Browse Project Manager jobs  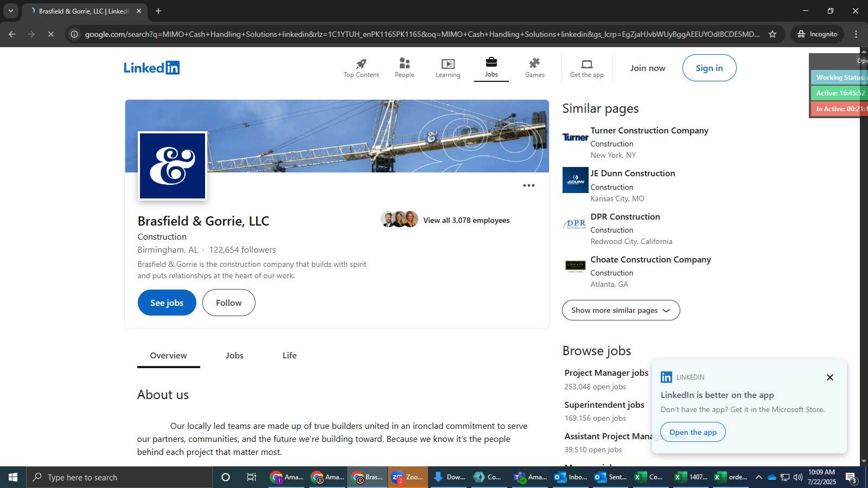[x=606, y=373]
